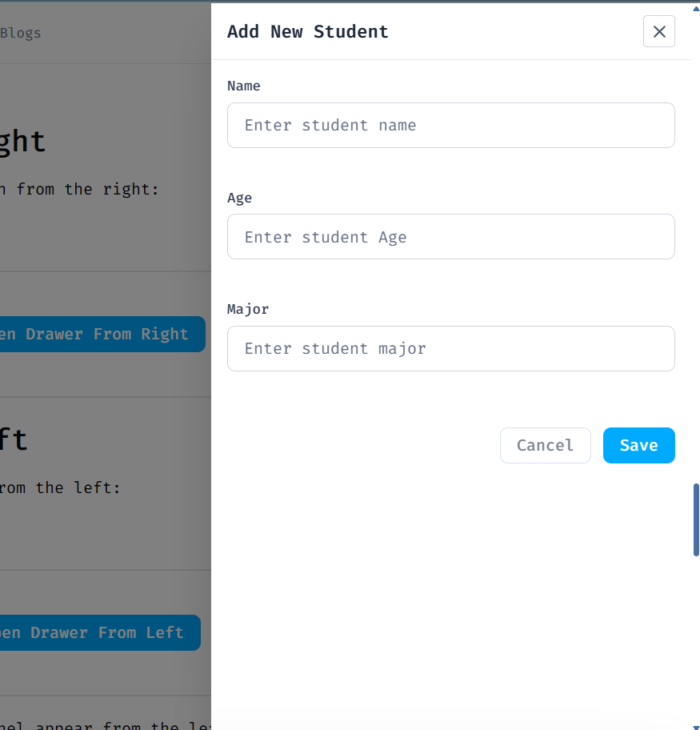Click the X icon in the modal header
The height and width of the screenshot is (730, 700).
point(658,32)
